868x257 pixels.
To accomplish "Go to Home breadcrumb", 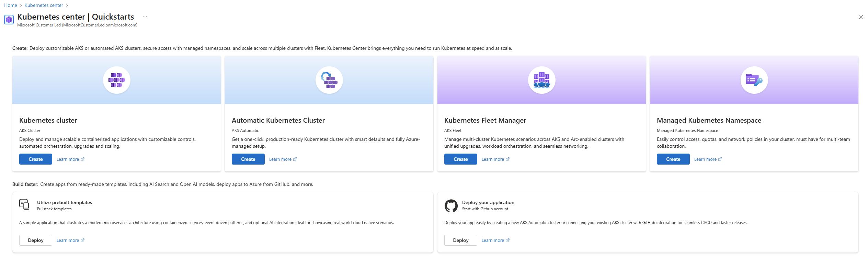I will point(11,5).
